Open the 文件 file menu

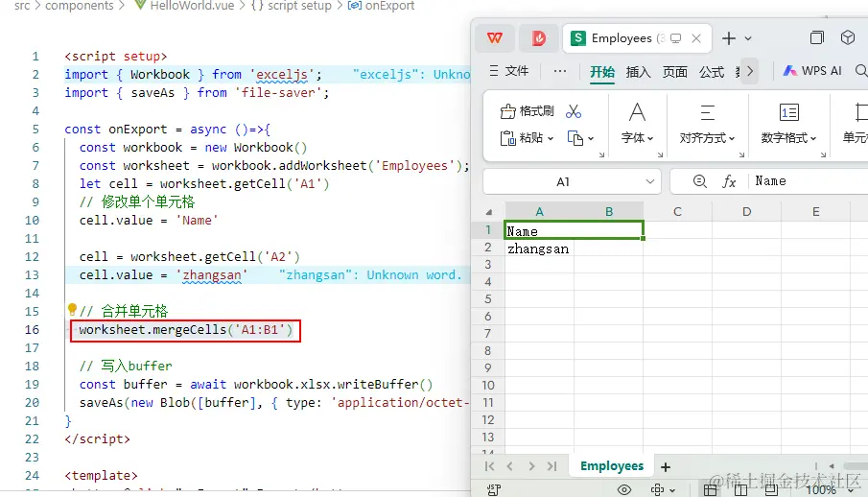click(509, 71)
